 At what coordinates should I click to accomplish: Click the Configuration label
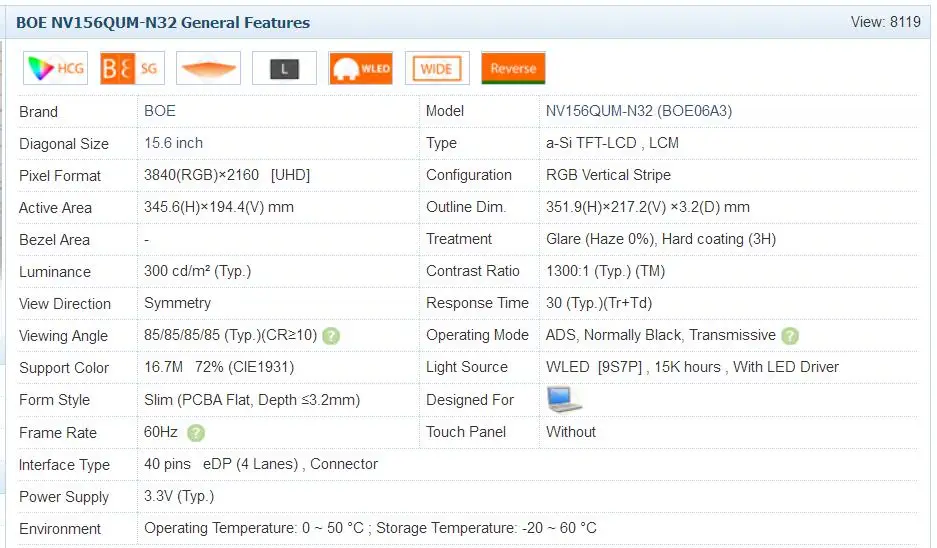468,175
